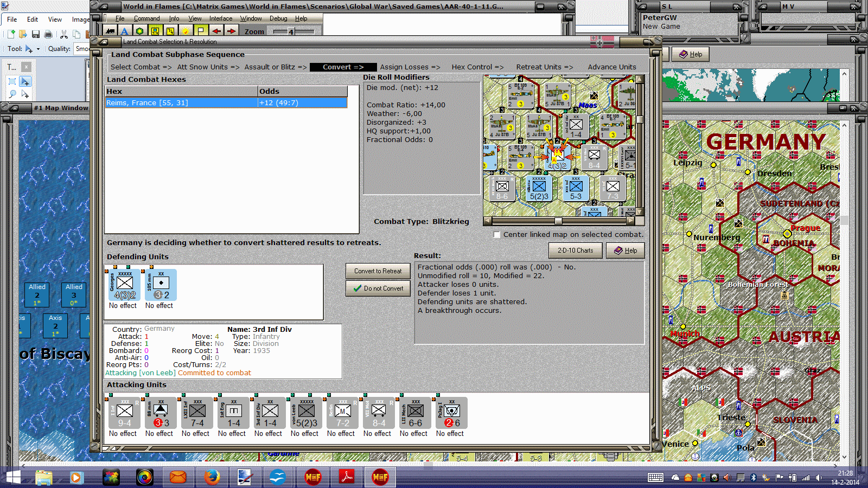
Task: Open the File menu in World in Flames
Action: click(x=120, y=18)
